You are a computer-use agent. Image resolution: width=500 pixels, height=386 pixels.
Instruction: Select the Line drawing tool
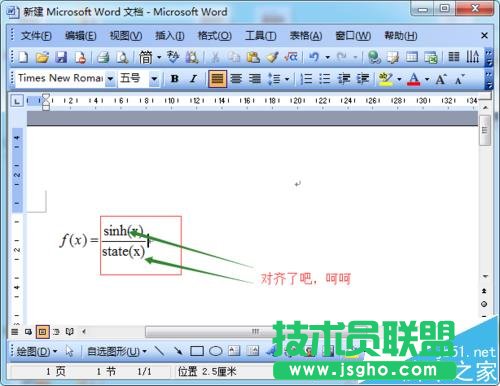[159, 351]
